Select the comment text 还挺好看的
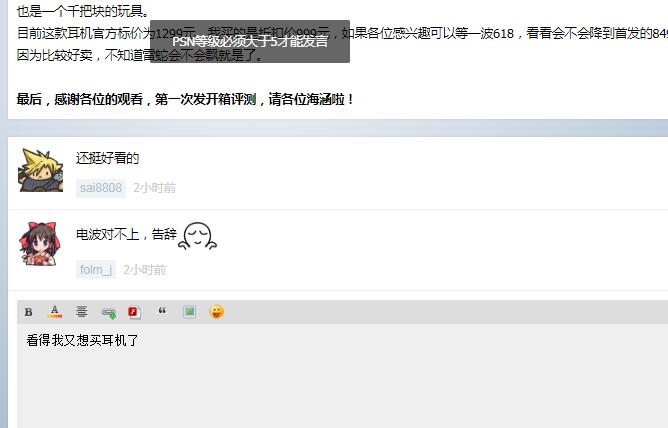 (107, 158)
